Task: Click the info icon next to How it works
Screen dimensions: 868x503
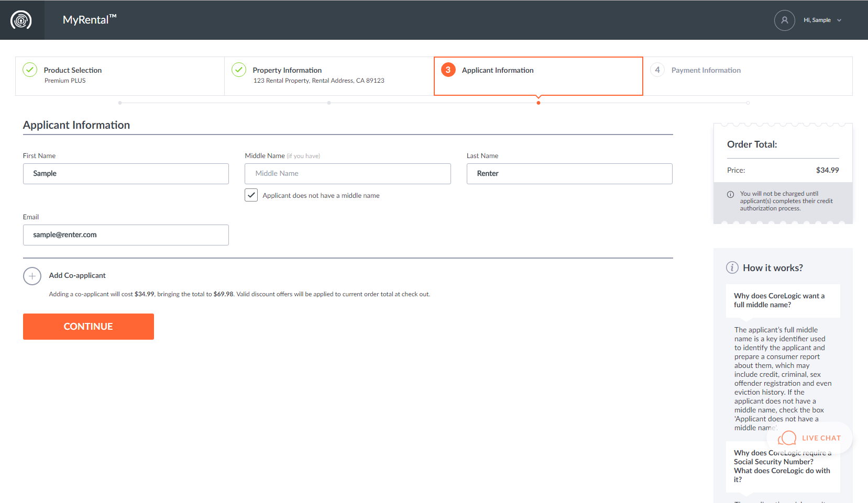Action: coord(732,267)
